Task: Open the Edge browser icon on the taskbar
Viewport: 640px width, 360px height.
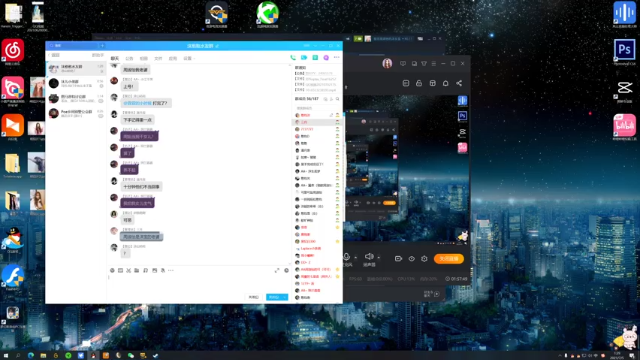Action: click(31, 356)
